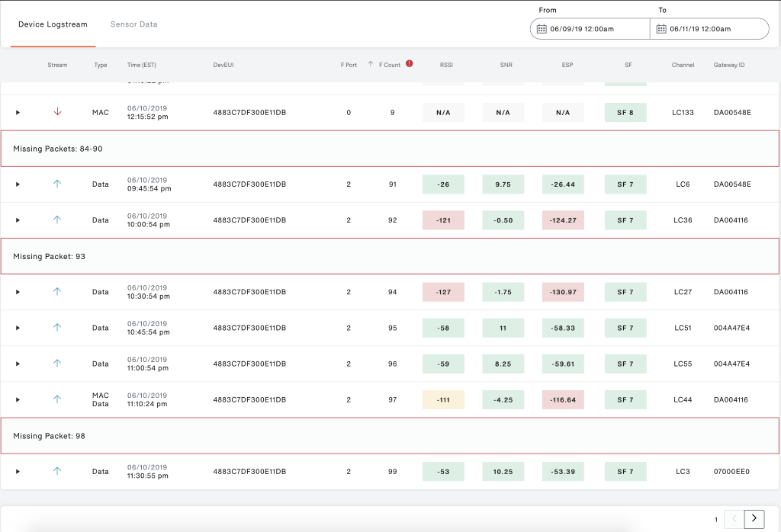Image resolution: width=781 pixels, height=532 pixels.
Task: Select the Device Logstream tab
Action: [x=53, y=24]
